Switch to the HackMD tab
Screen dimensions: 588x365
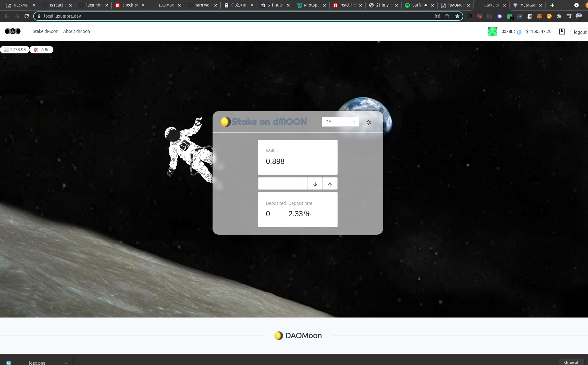point(20,5)
